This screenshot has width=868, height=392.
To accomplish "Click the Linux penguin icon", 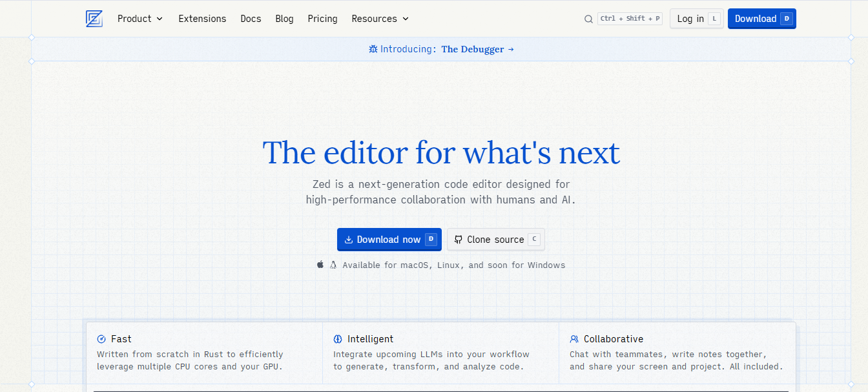I will click(333, 265).
